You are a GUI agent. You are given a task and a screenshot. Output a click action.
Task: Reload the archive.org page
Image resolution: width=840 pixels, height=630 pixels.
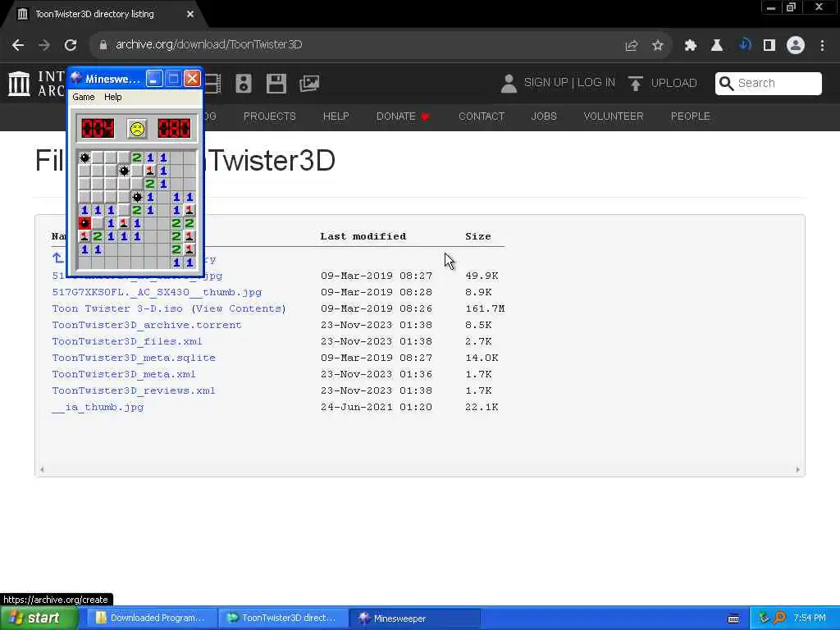(x=71, y=45)
